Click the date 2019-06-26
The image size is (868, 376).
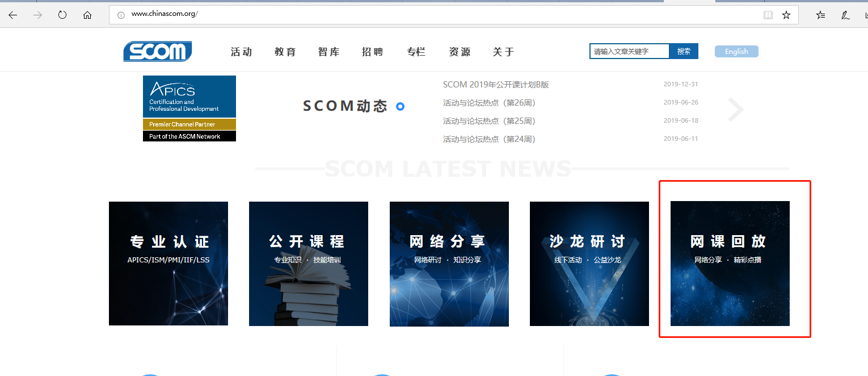(x=681, y=102)
